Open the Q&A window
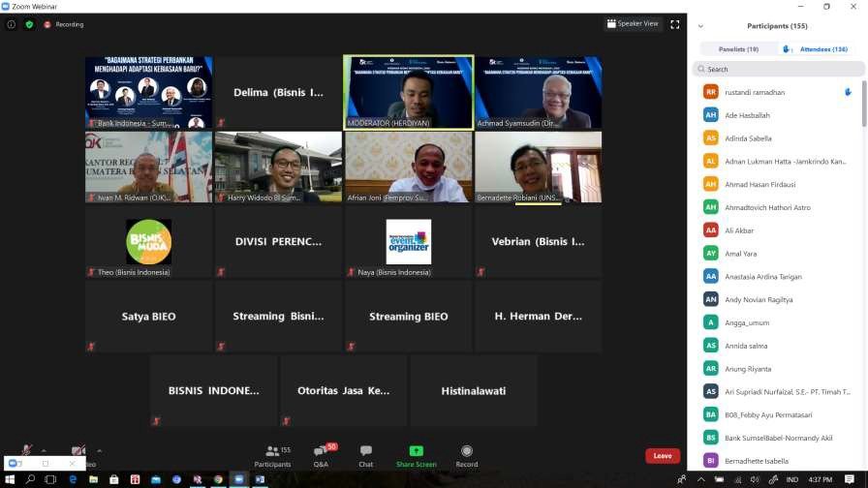The height and width of the screenshot is (488, 868). click(321, 455)
